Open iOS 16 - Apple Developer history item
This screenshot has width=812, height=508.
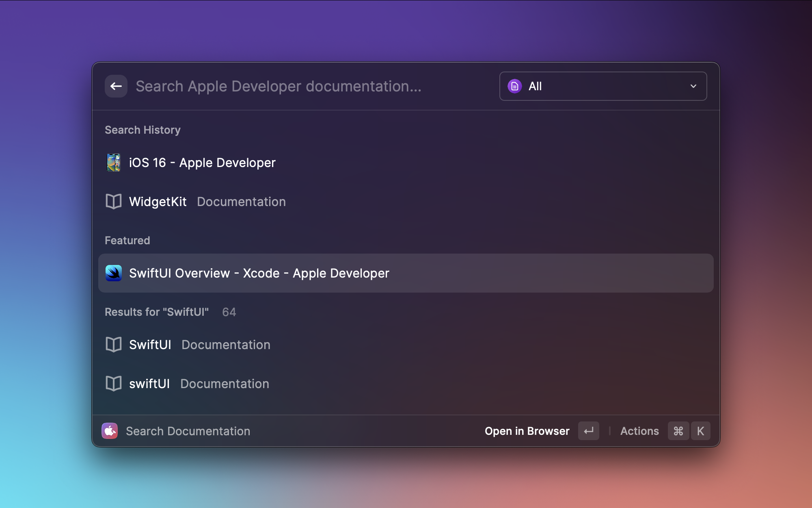point(202,163)
